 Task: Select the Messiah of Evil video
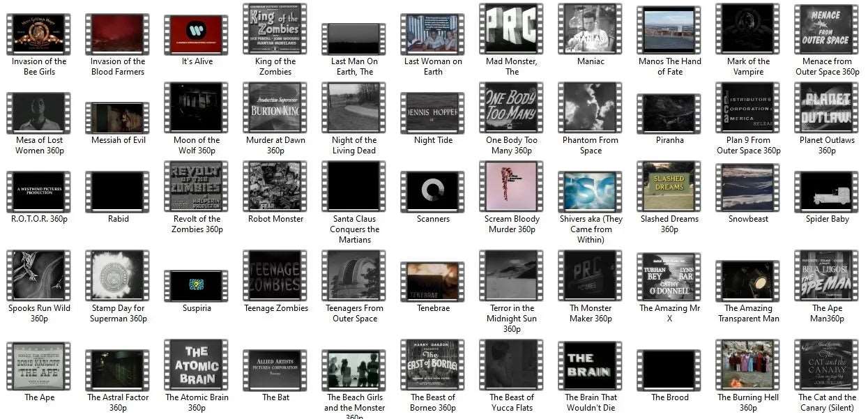[118, 118]
